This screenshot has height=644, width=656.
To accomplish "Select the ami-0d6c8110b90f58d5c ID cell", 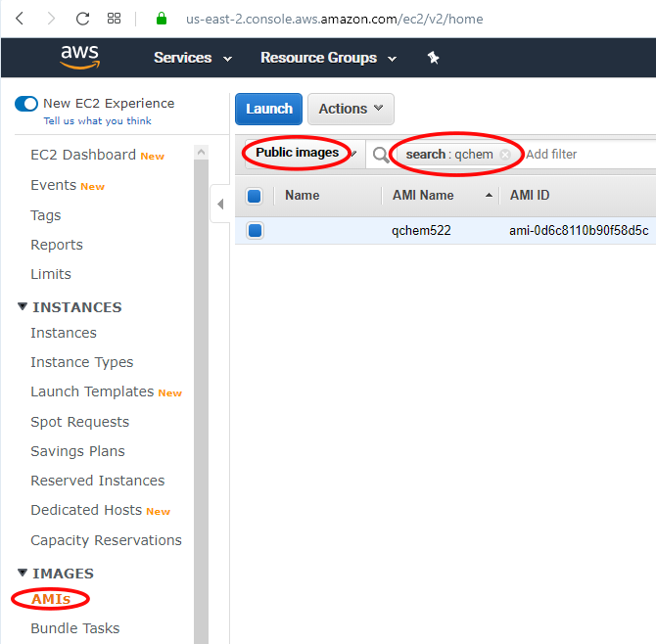I will coord(579,230).
